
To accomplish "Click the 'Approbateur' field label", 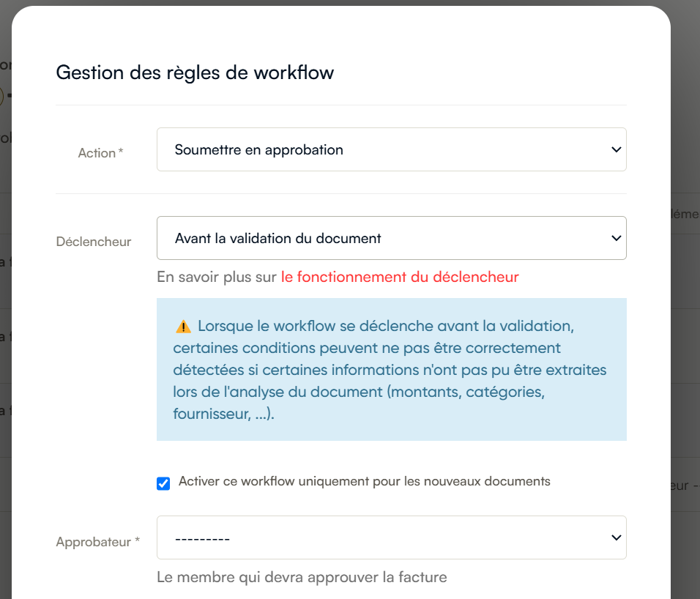I will tap(94, 542).
